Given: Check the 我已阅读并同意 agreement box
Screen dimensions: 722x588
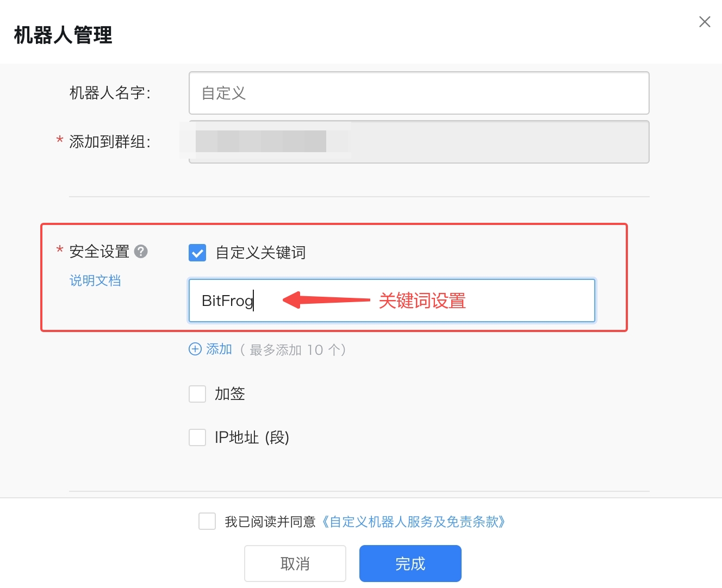Looking at the screenshot, I should 207,521.
